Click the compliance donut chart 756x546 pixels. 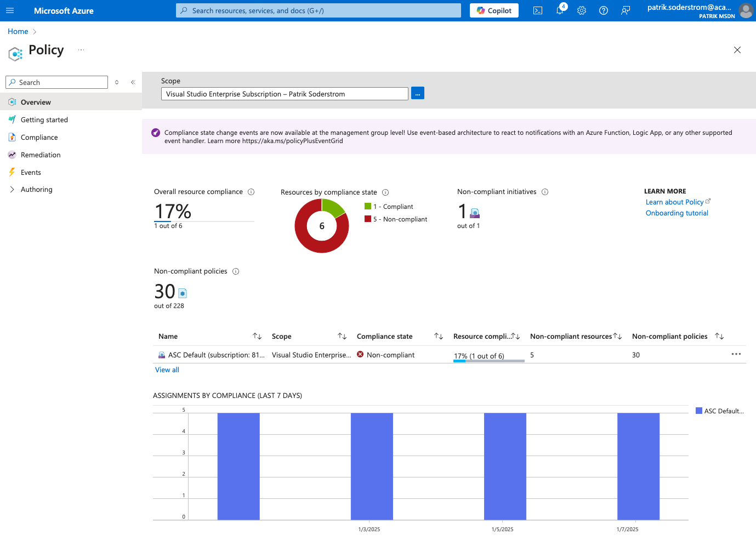[x=322, y=226]
